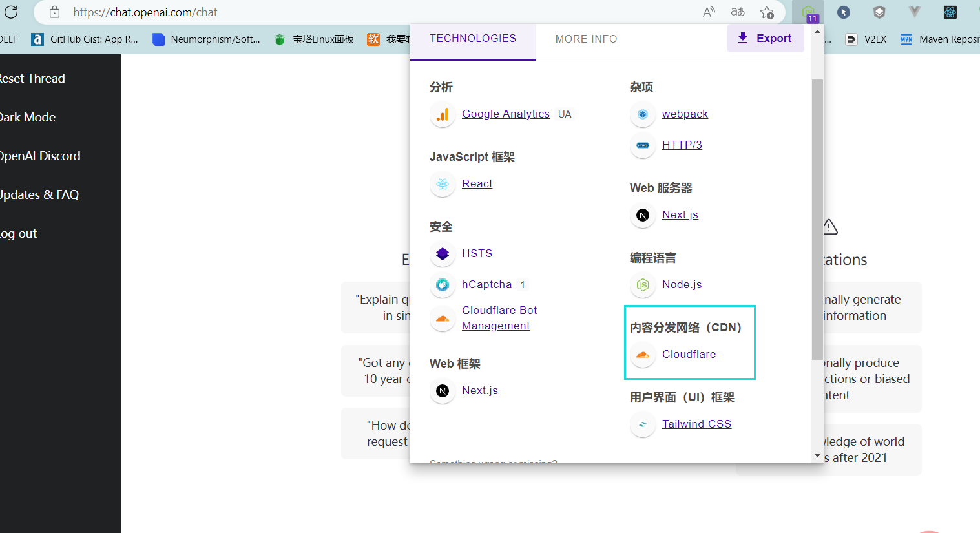
Task: Open OpenAI Discord from the sidebar
Action: coord(40,156)
